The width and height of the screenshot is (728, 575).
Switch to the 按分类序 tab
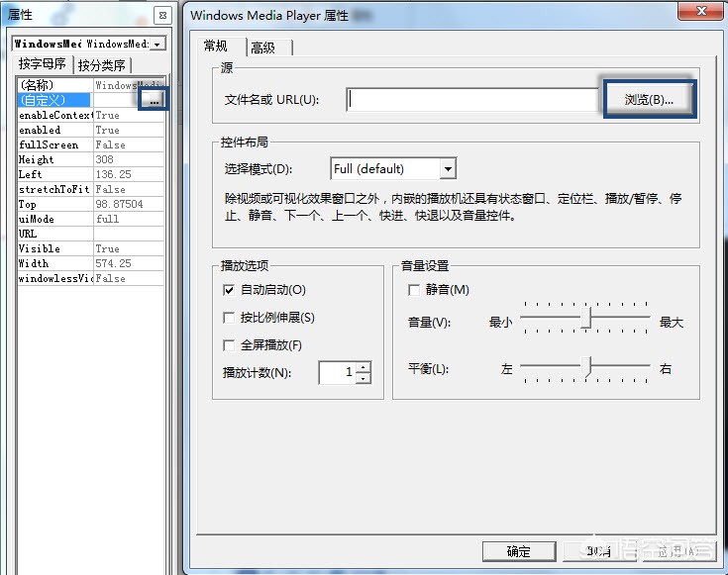[102, 65]
